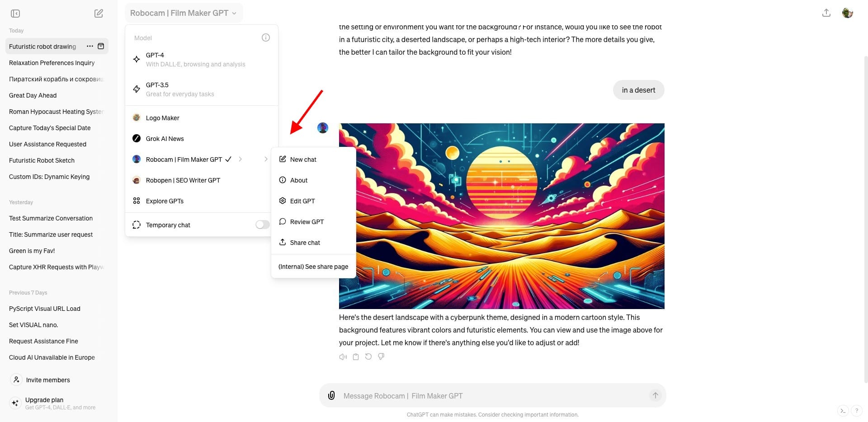Read the response aloud with the speaker icon
The image size is (868, 422).
click(343, 356)
